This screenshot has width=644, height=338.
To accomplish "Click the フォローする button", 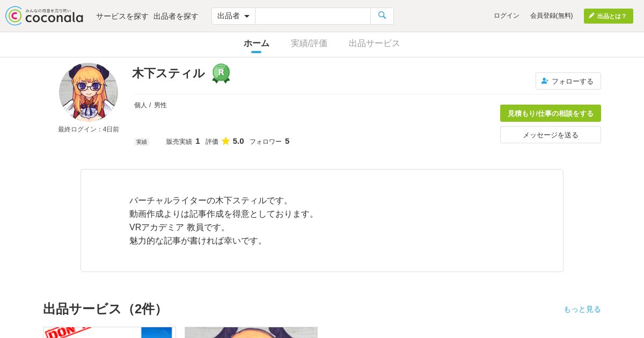I will coord(568,81).
